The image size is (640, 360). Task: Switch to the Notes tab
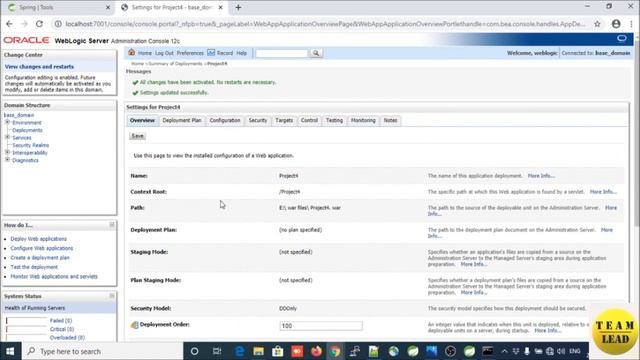click(391, 120)
